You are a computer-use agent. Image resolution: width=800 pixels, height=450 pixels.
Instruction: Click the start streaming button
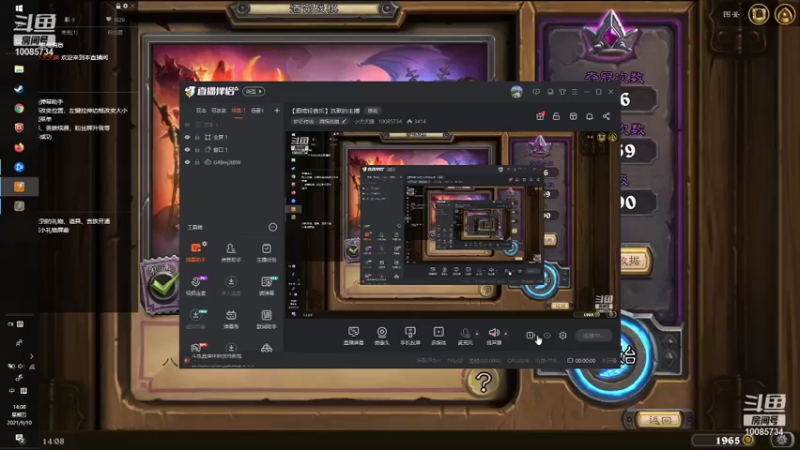coord(592,335)
